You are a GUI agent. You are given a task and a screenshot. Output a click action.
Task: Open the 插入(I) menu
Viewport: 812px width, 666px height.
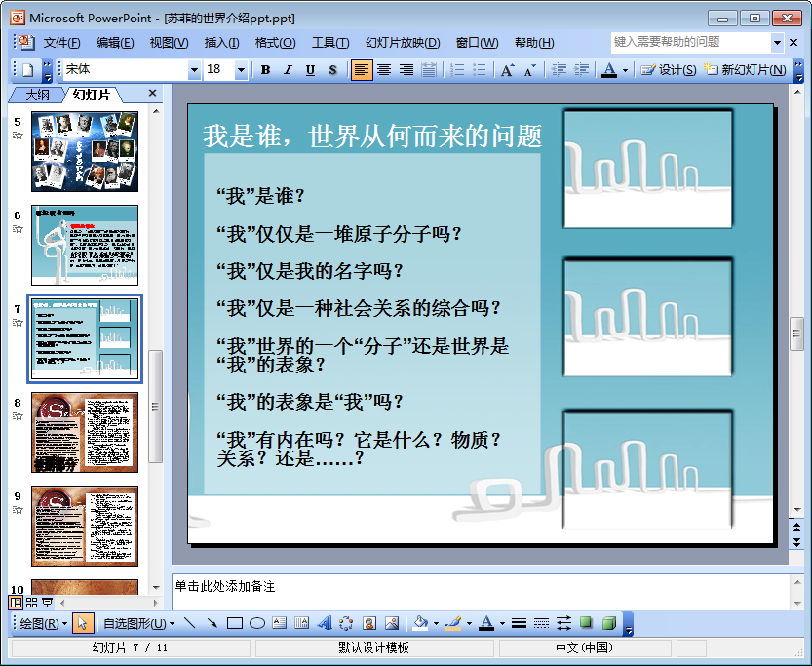(221, 43)
